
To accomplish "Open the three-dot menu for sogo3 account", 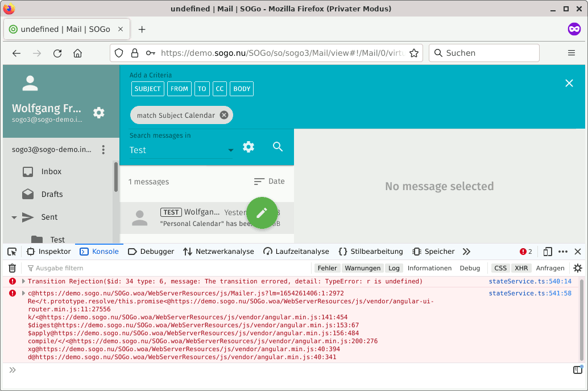I will pyautogui.click(x=103, y=150).
